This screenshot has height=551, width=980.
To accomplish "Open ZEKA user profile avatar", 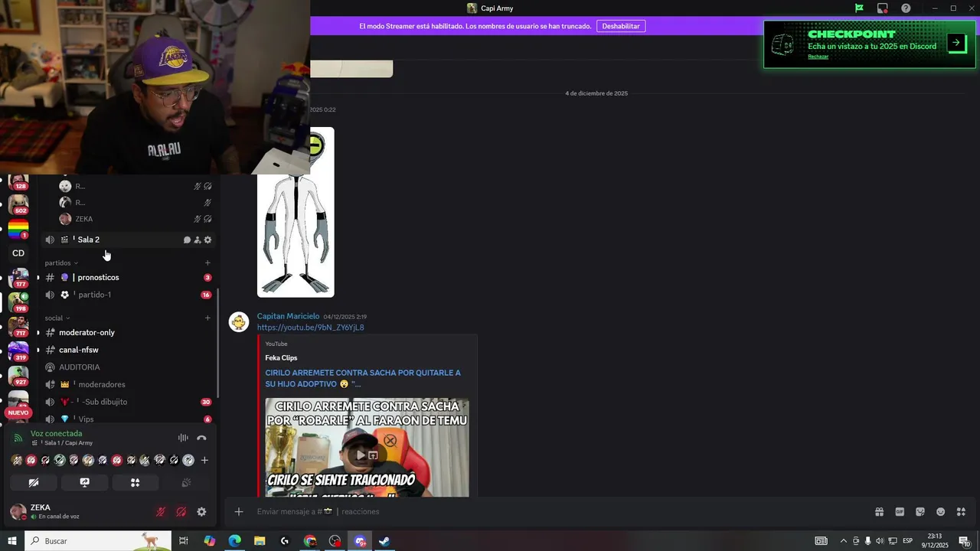I will tap(18, 512).
